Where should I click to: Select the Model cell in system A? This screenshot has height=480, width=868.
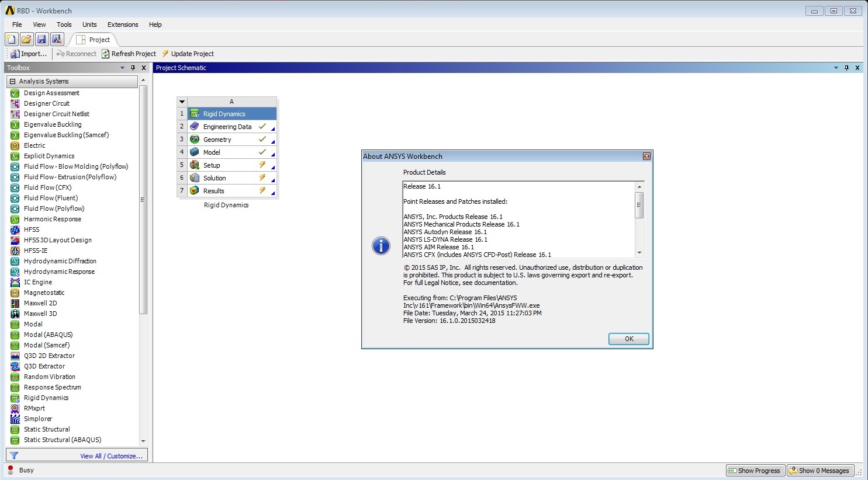pyautogui.click(x=232, y=152)
